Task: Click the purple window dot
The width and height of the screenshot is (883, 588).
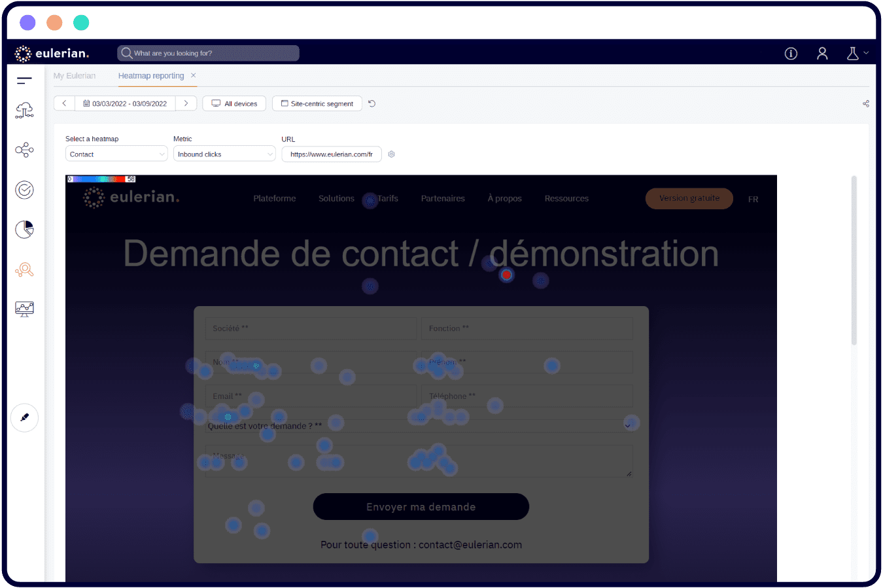Action: click(x=27, y=23)
